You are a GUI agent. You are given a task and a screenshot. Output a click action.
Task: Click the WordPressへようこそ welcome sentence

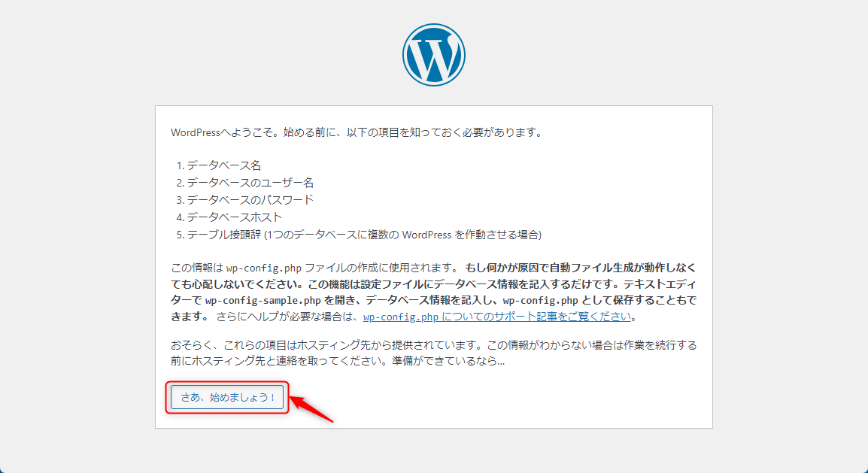357,132
